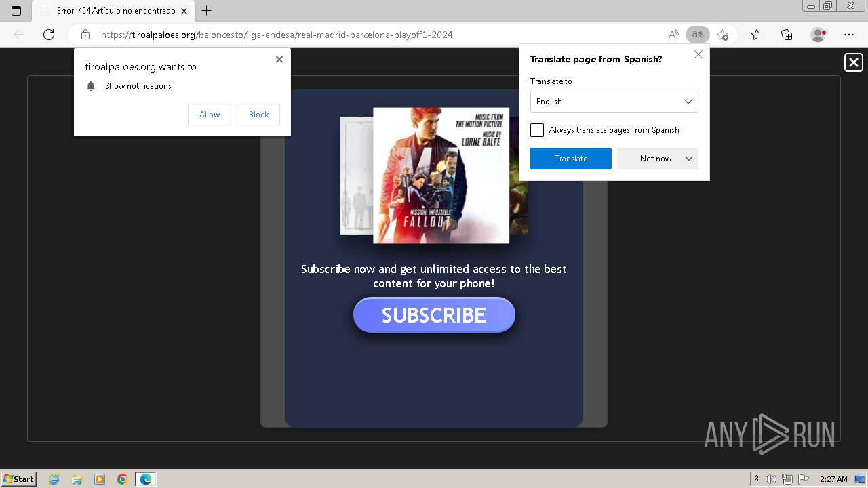Open Action Center flag icon

click(804, 479)
